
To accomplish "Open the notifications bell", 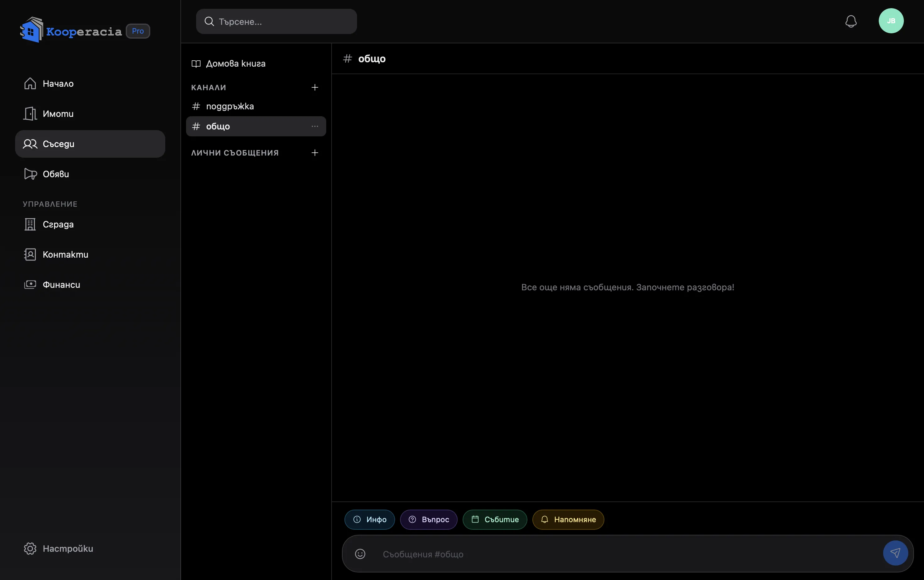I will tap(851, 21).
